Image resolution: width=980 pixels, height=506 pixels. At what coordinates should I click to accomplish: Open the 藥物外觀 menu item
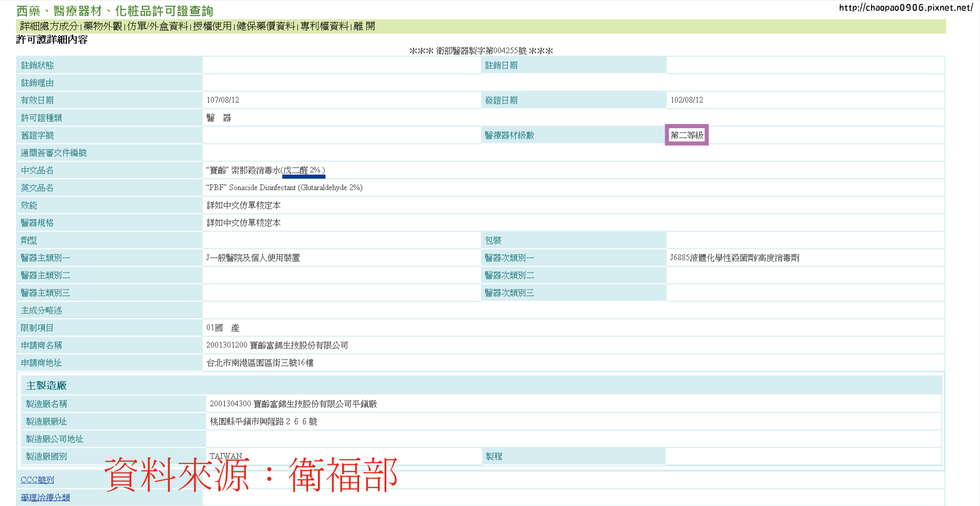coord(103,26)
